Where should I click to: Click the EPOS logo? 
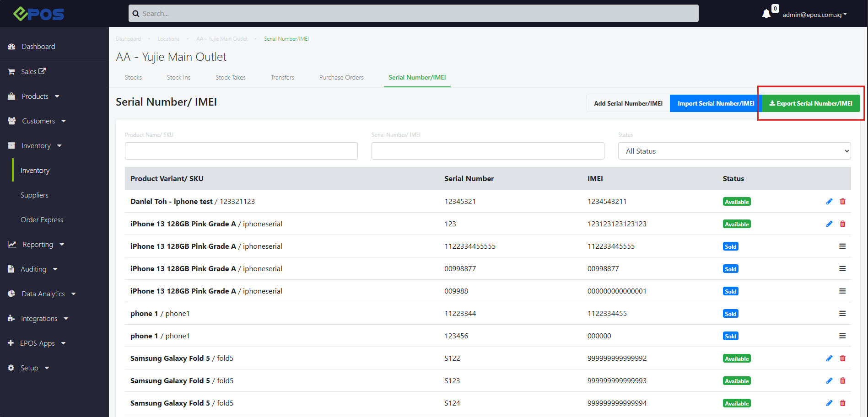click(39, 14)
